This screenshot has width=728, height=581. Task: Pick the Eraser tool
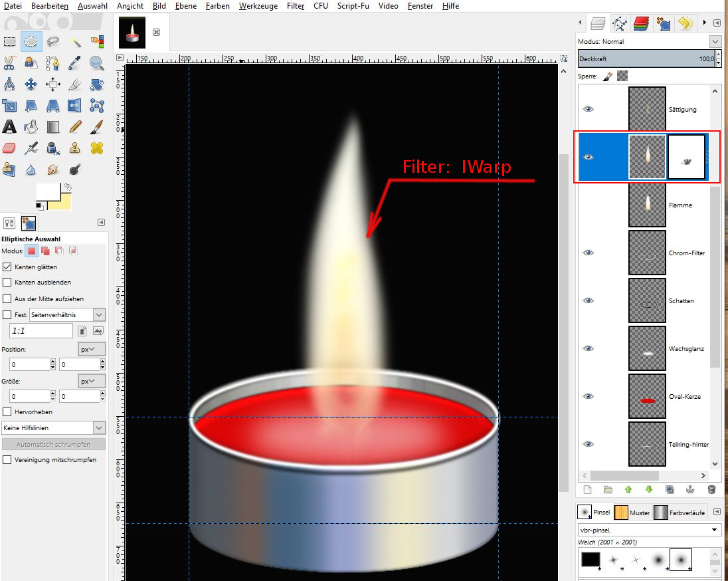[x=9, y=148]
